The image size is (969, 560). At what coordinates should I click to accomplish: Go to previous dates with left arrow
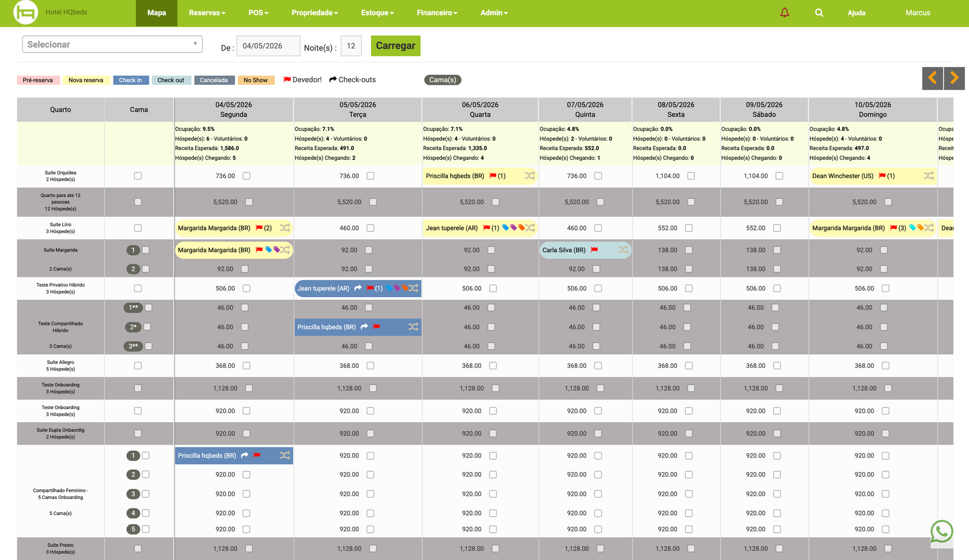click(932, 78)
